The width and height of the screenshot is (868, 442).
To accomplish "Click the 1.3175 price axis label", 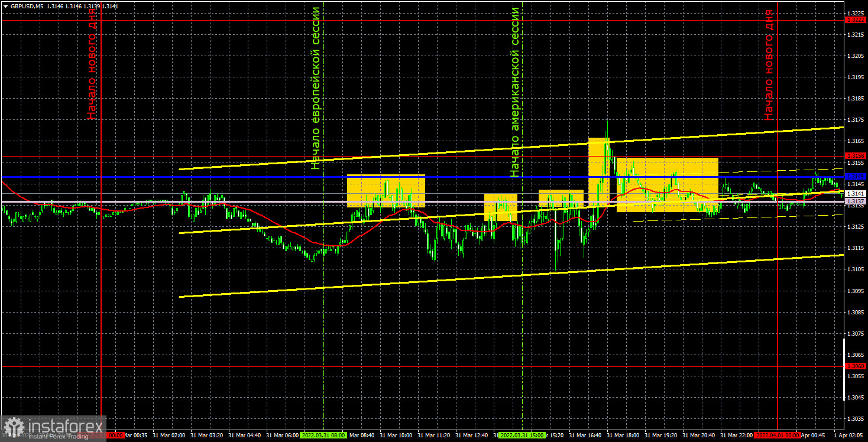I will 856,120.
